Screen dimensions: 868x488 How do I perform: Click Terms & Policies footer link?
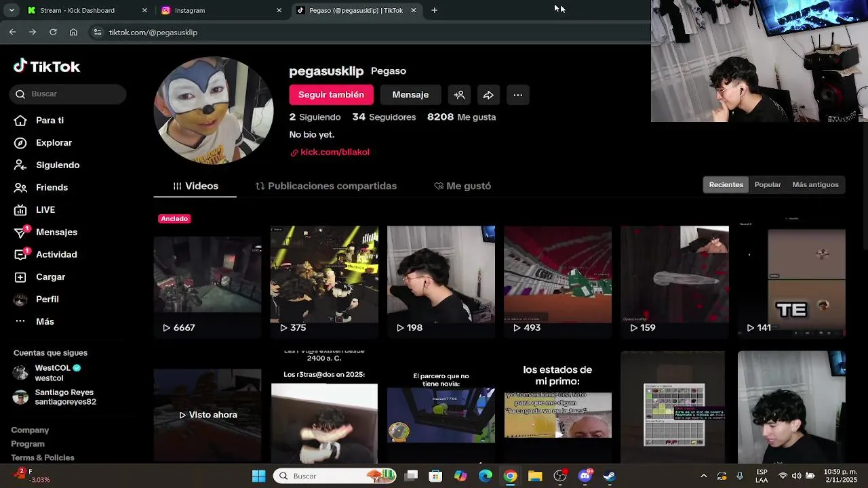click(43, 457)
